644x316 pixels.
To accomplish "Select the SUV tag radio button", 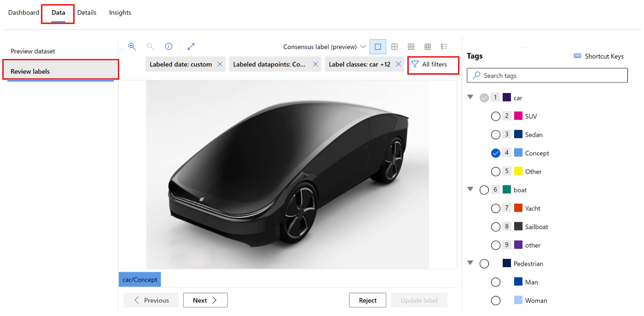I will click(495, 116).
